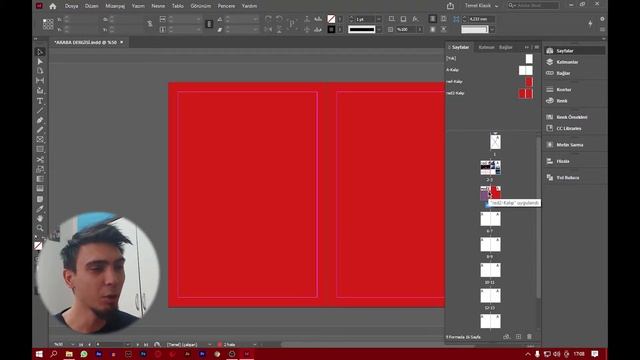Select the Direct Selection tool
Viewport: 640px width, 360px height.
pos(40,62)
